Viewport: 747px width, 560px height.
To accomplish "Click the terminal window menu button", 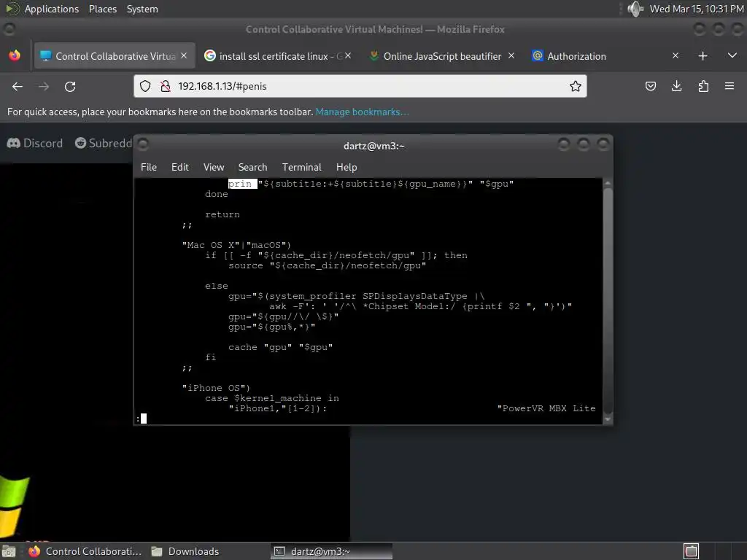I will click(x=143, y=144).
